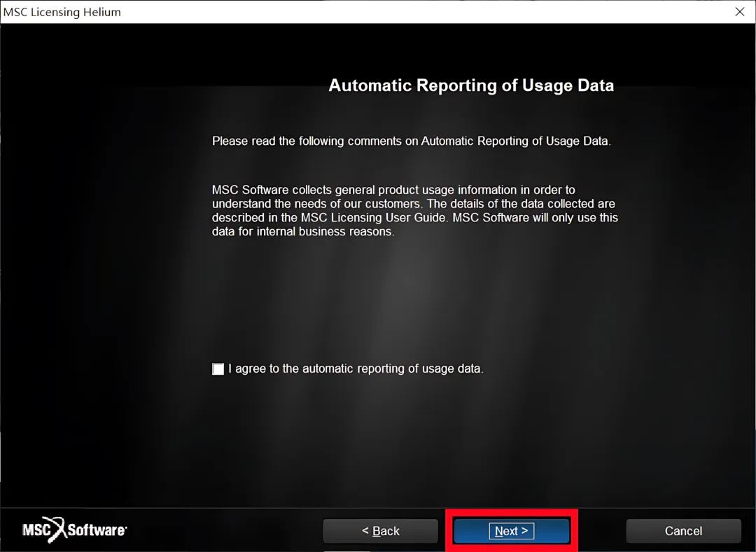Select the 'Automatic Reporting of Usage Data' heading
The width and height of the screenshot is (756, 552).
[471, 85]
